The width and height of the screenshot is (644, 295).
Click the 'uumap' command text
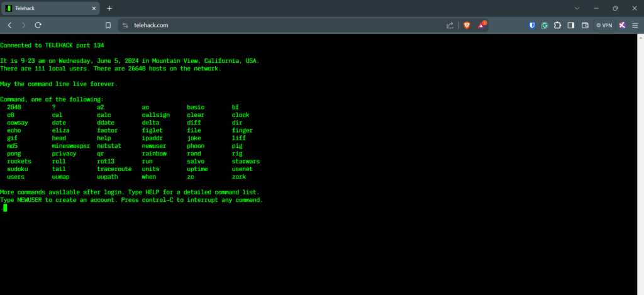(61, 177)
